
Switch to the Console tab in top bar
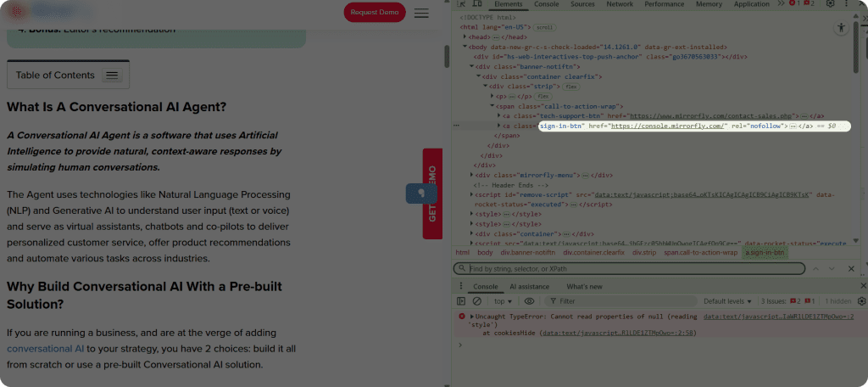[x=547, y=4]
